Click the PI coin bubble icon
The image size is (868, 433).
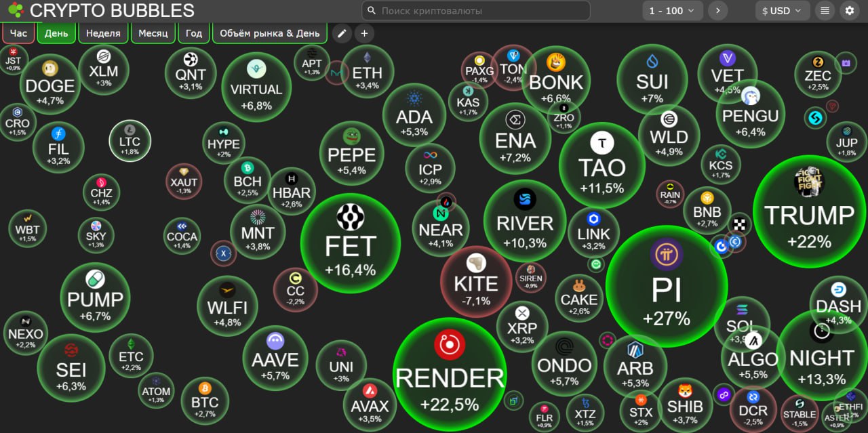point(666,255)
